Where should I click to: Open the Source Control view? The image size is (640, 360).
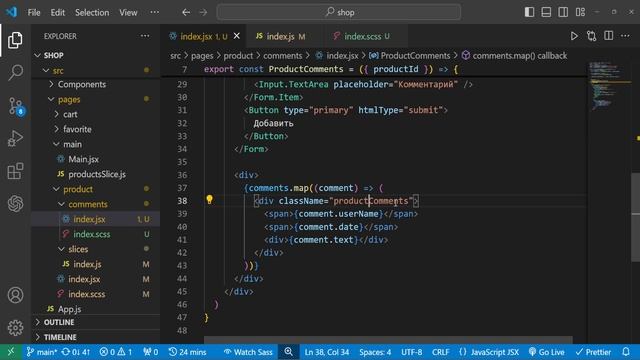(x=16, y=106)
